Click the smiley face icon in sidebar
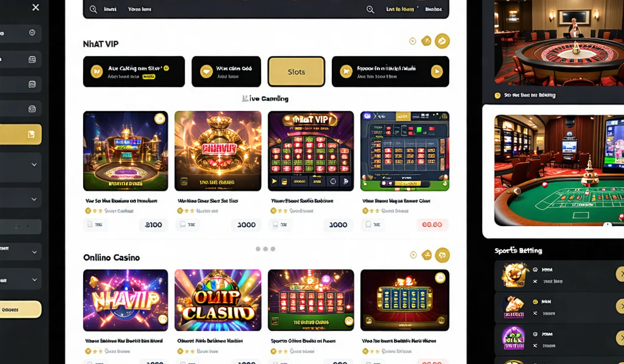This screenshot has width=624, height=364. (32, 32)
